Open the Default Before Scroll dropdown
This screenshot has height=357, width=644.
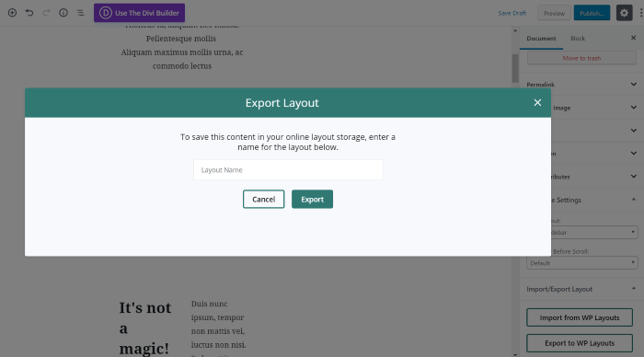(582, 263)
